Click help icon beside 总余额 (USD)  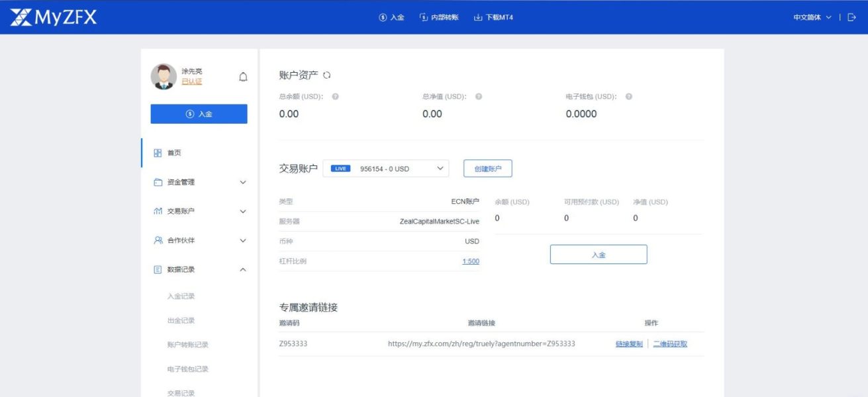click(335, 97)
